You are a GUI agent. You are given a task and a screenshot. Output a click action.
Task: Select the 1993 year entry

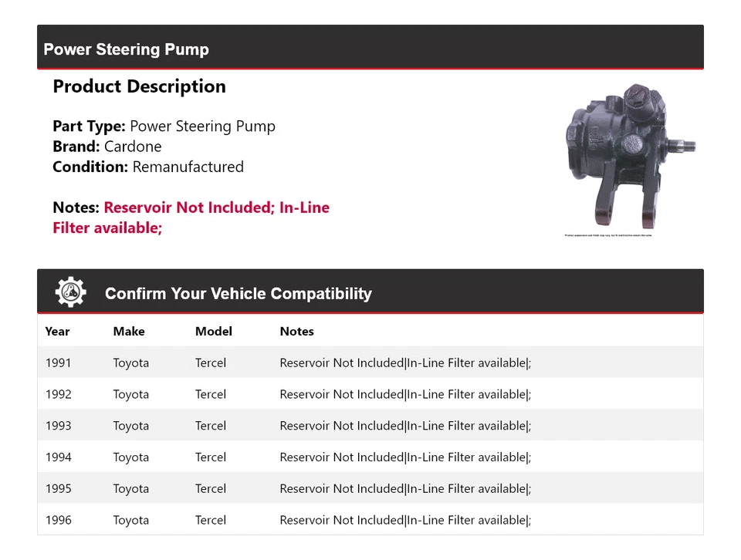(x=58, y=426)
